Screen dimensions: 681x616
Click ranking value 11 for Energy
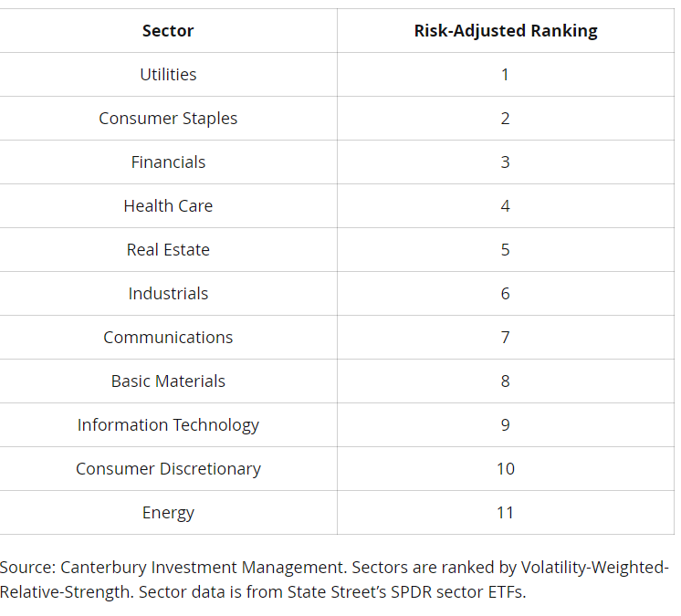[505, 513]
